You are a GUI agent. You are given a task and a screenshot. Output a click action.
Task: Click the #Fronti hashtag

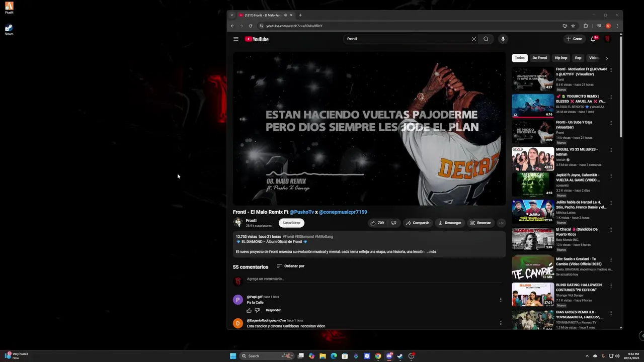pos(288,236)
